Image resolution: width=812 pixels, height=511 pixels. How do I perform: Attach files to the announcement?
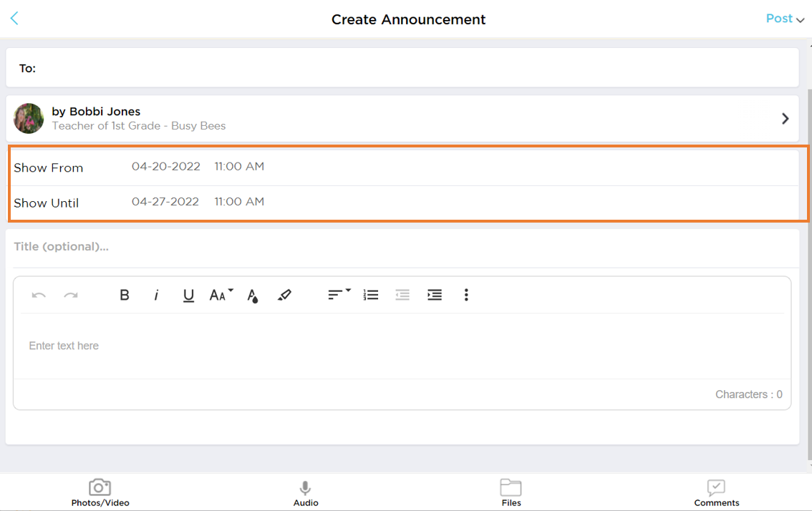point(511,492)
